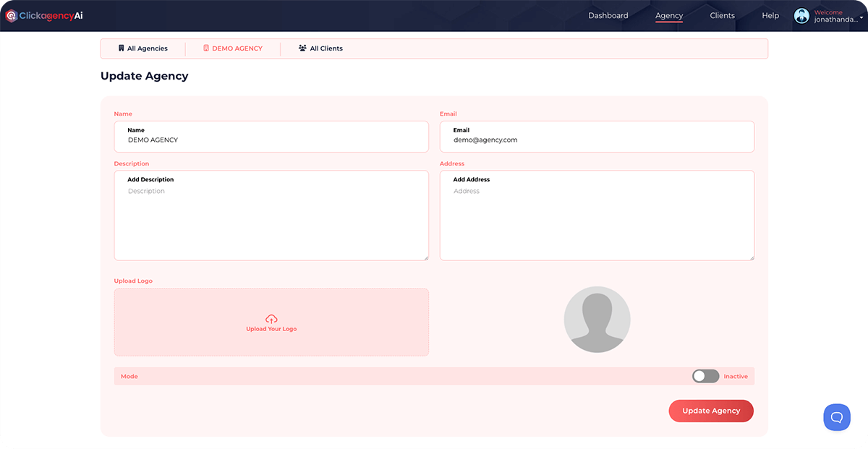Toggle the Mode switch to Active

coord(705,376)
